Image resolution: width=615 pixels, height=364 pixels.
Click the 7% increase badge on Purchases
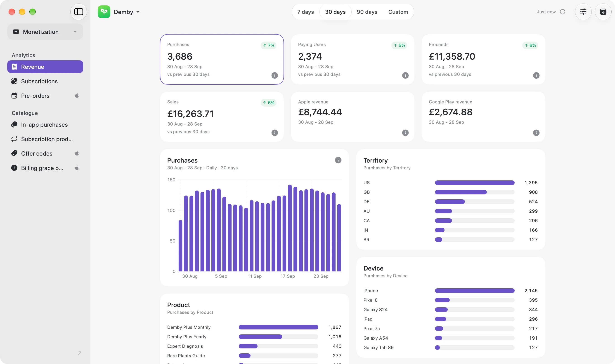[x=269, y=45]
